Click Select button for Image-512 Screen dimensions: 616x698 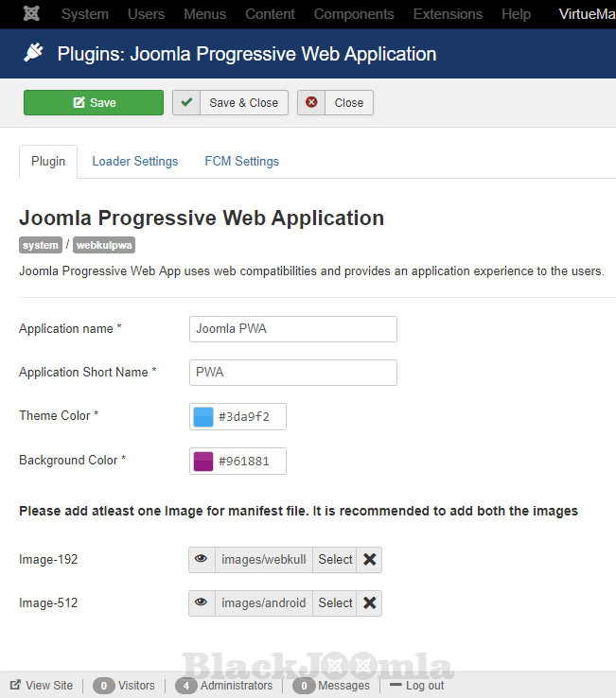[335, 603]
